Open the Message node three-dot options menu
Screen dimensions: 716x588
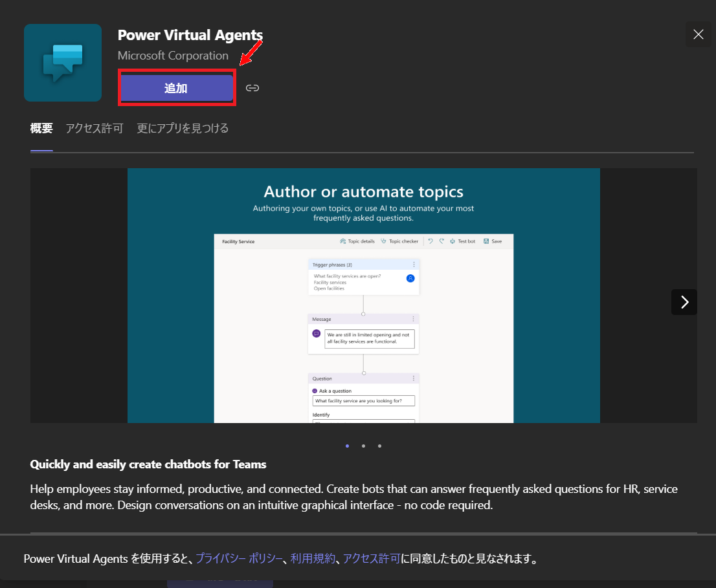(x=414, y=318)
